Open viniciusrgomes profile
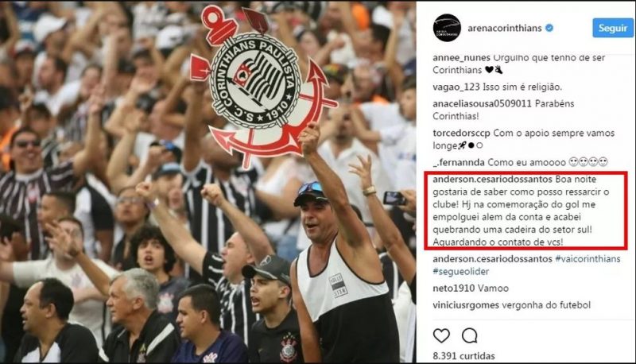Viewport: 636px width, 364px height. (x=466, y=305)
